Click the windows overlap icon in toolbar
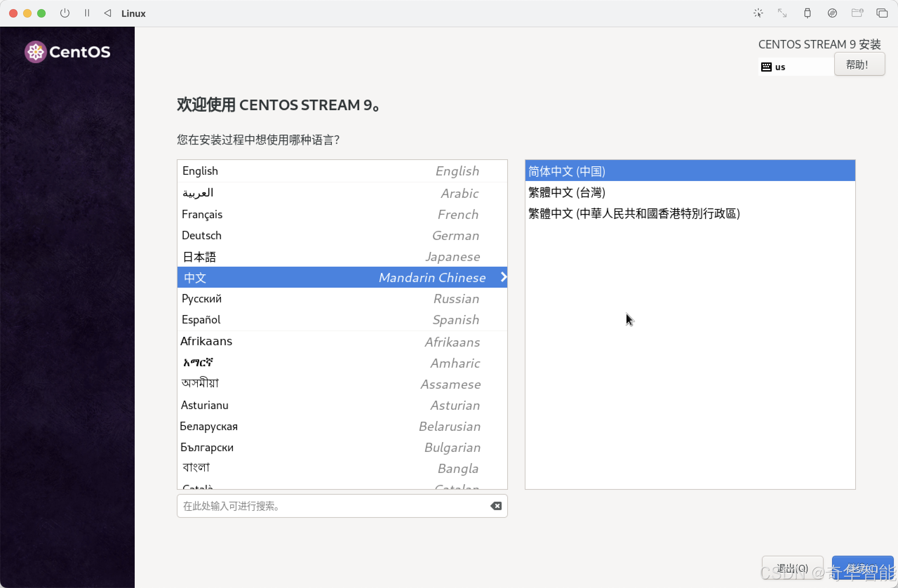898x588 pixels. click(882, 13)
